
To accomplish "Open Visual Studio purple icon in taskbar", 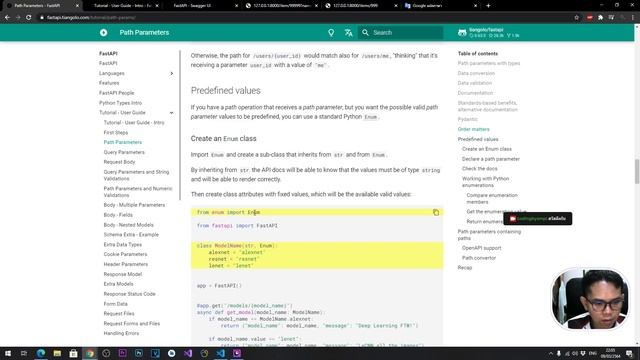I will (188, 353).
